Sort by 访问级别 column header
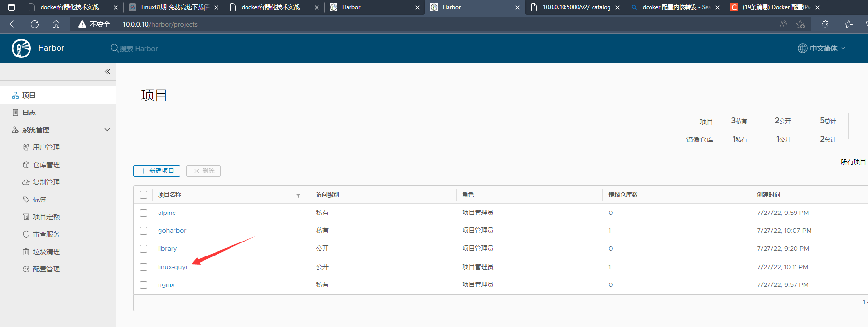The width and height of the screenshot is (868, 327). pyautogui.click(x=328, y=195)
